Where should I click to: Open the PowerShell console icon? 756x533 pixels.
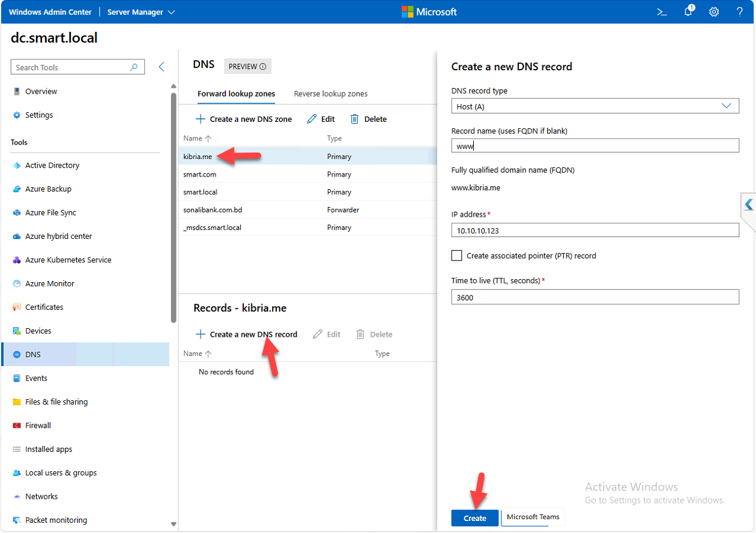point(662,12)
